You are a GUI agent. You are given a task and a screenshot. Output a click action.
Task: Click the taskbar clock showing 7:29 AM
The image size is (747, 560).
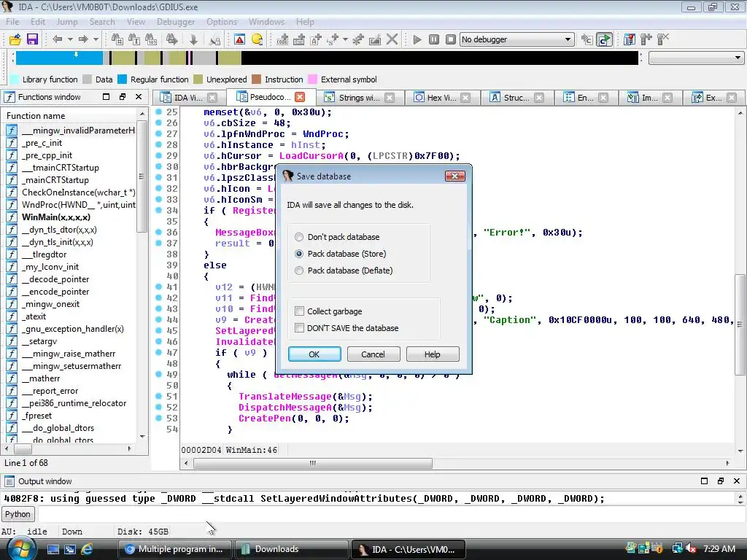tap(719, 549)
